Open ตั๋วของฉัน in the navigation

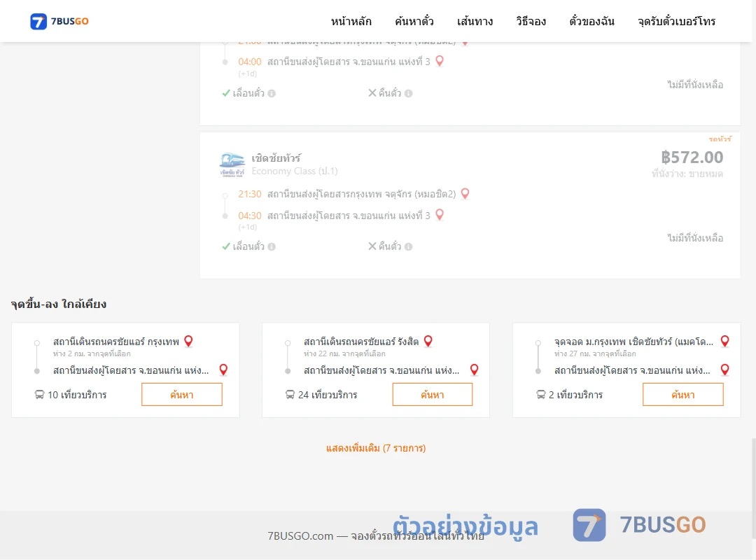click(x=591, y=21)
